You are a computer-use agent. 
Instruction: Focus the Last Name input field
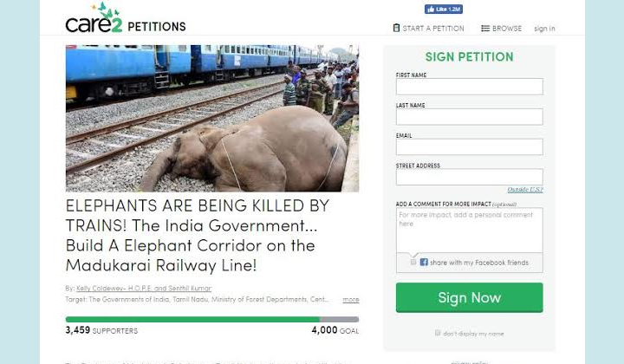pos(469,116)
